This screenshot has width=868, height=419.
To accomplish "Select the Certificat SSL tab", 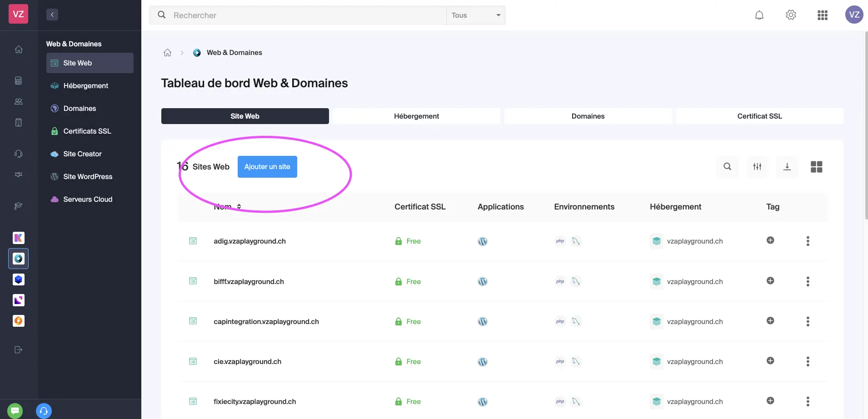I will [x=759, y=116].
